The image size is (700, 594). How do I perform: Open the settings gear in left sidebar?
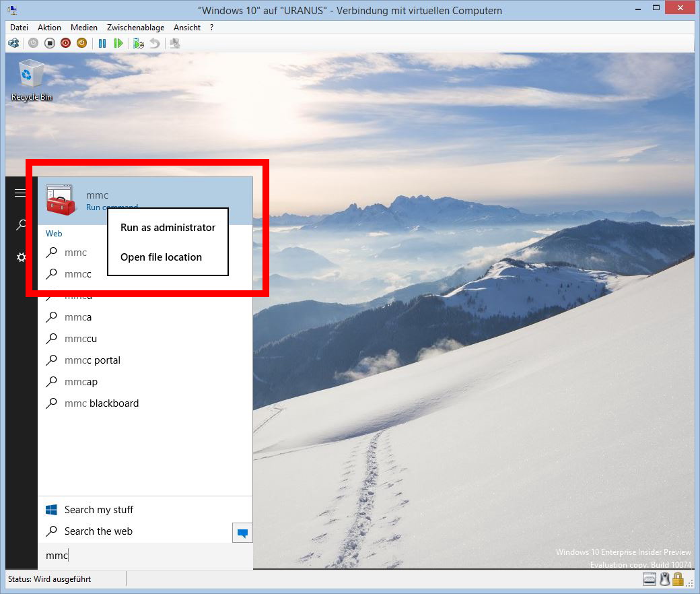pyautogui.click(x=21, y=257)
